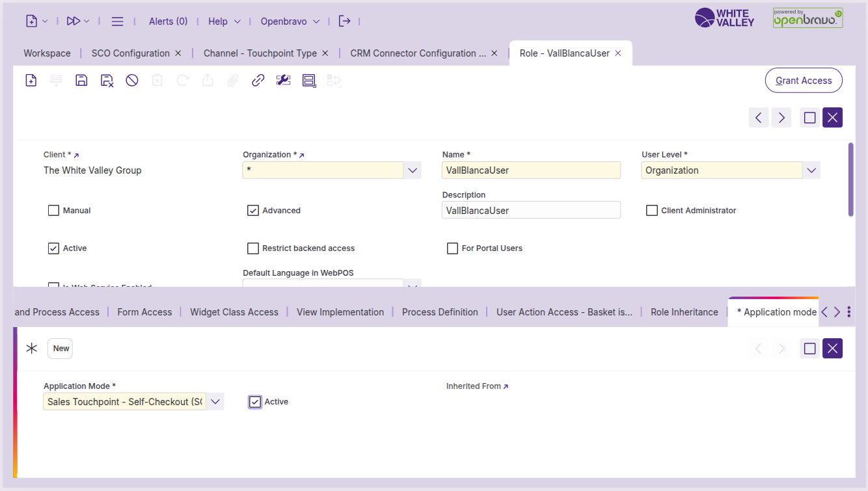Open the Organization dropdown arrow
Viewport: 868px width, 491px height.
point(413,170)
